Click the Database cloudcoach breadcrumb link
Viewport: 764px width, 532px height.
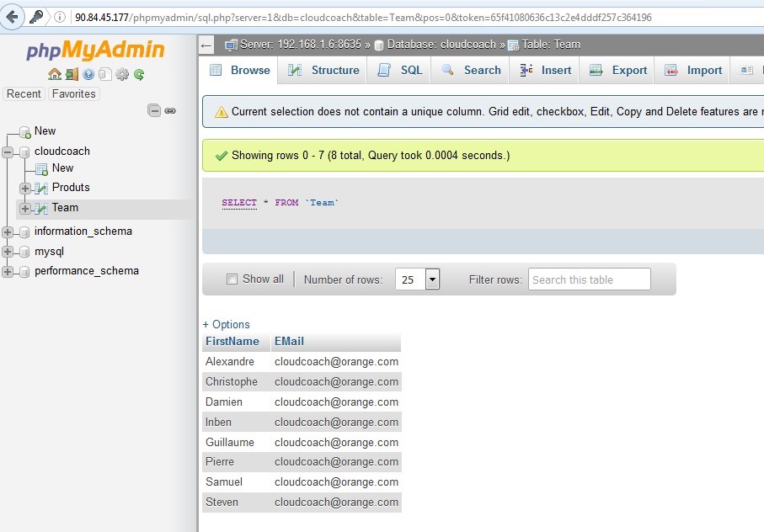coord(441,45)
